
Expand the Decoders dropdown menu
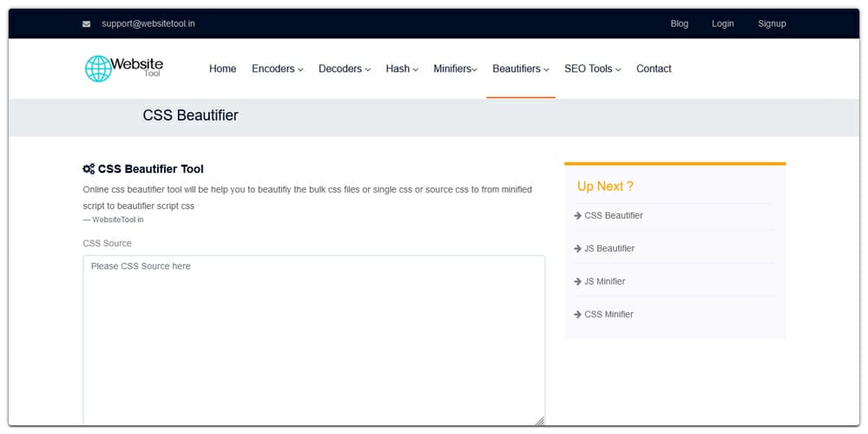point(345,69)
